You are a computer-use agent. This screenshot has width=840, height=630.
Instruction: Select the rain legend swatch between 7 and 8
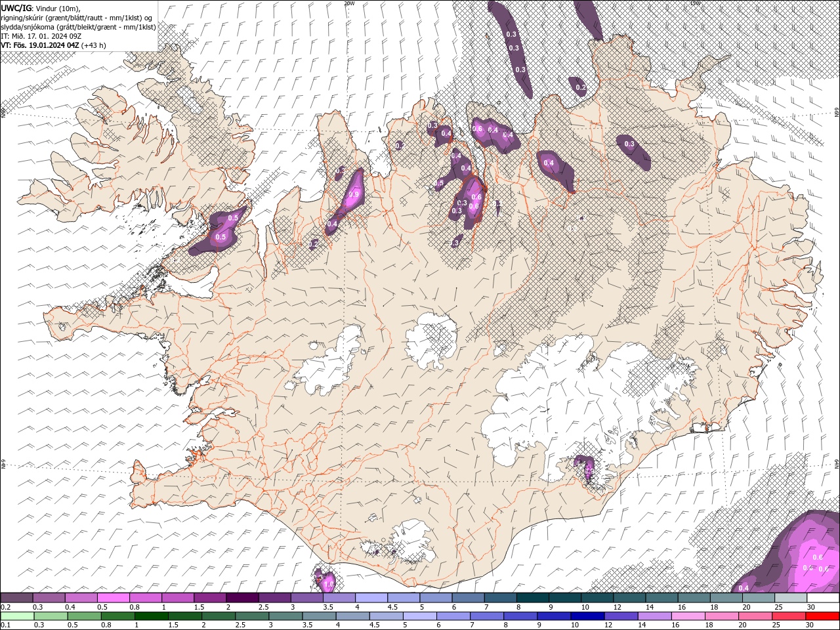click(x=487, y=616)
